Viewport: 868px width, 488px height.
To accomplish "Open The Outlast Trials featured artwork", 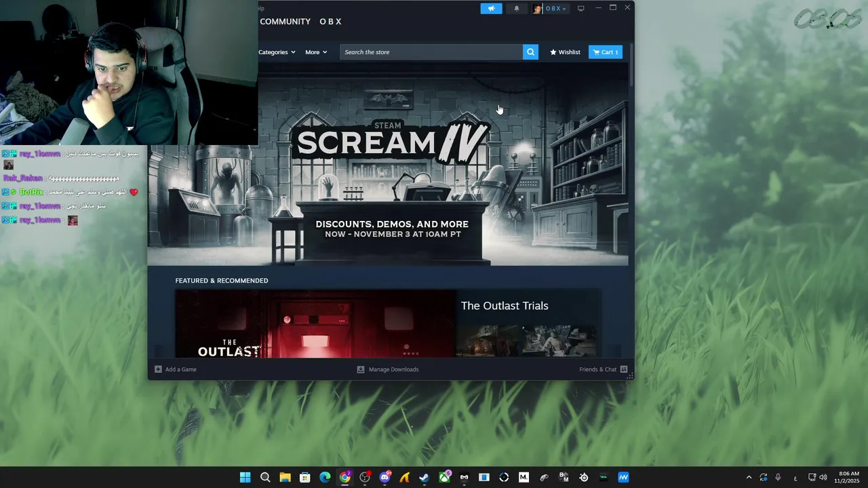I will (x=315, y=324).
